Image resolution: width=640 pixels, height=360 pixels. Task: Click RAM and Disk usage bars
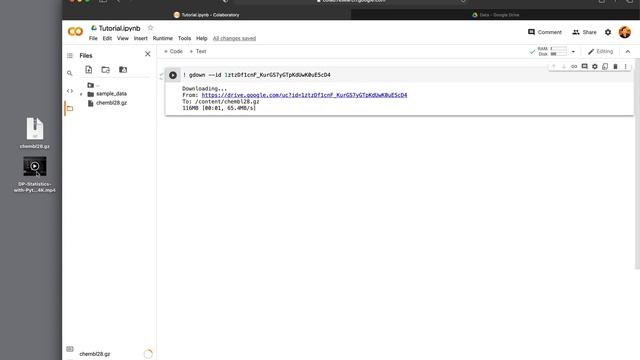coord(553,51)
